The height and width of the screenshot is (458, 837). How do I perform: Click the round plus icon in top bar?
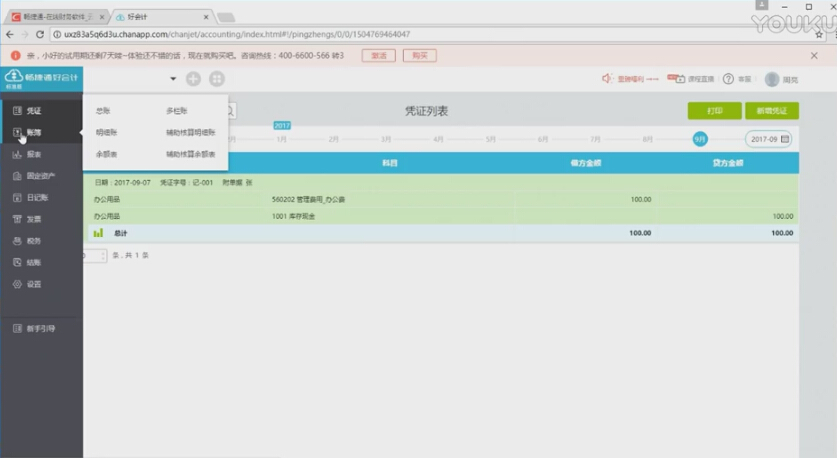tap(193, 79)
